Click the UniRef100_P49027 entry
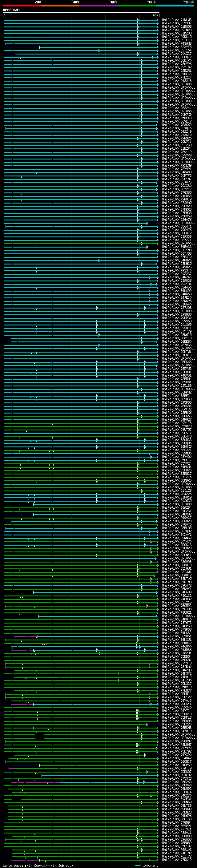Viewport: 197px width, 868px height. (177, 518)
